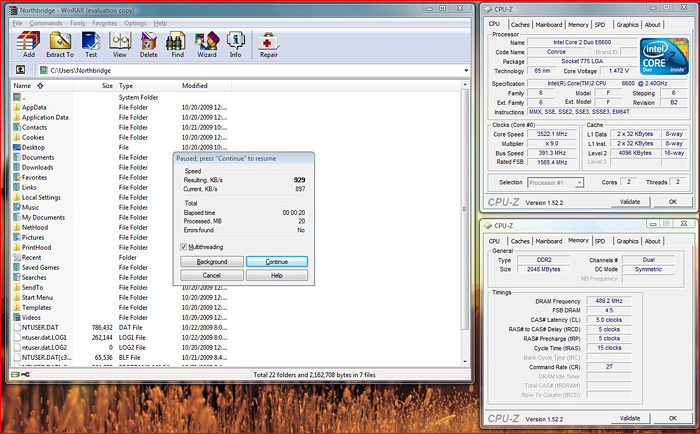Viewport: 700px width, 434px height.
Task: Click the Delete toolbar icon
Action: tap(149, 41)
